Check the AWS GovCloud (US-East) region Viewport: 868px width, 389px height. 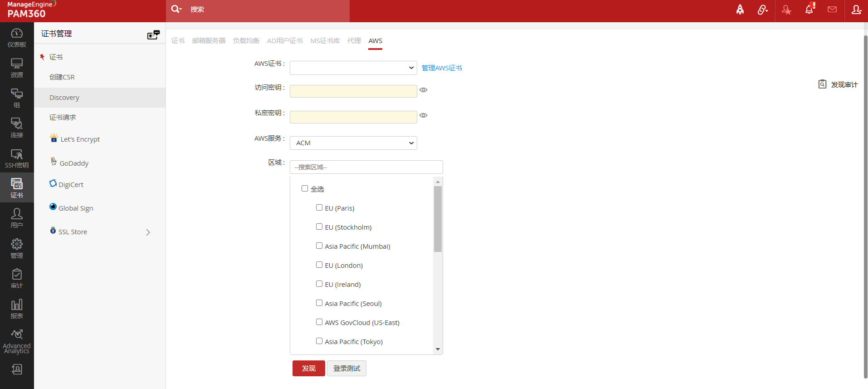point(319,322)
